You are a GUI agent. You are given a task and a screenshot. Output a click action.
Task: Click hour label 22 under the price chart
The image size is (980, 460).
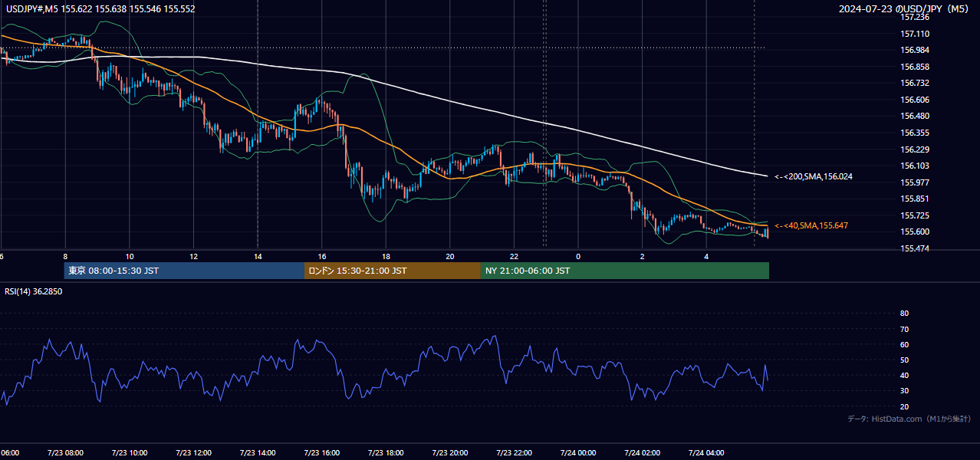[514, 256]
